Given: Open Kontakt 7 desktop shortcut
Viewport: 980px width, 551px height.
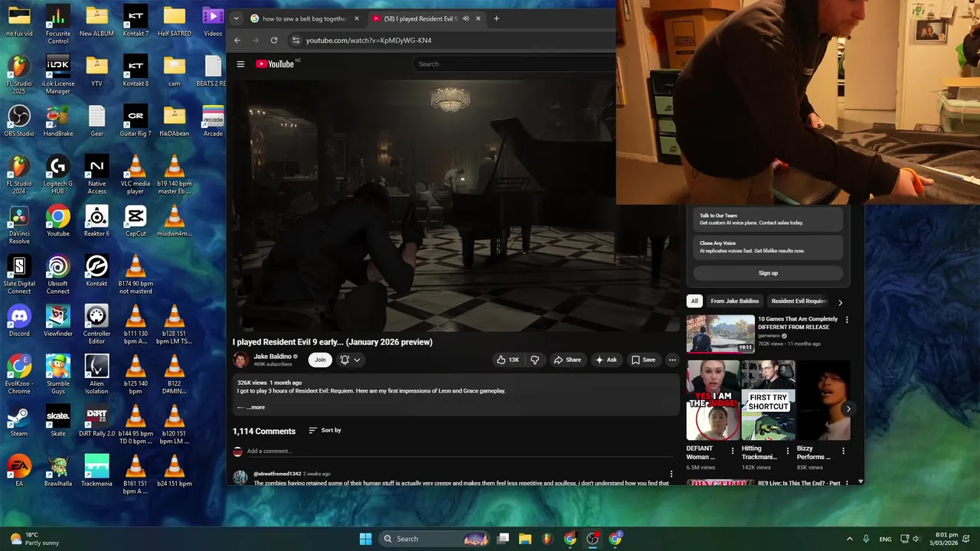Looking at the screenshot, I should (x=136, y=21).
